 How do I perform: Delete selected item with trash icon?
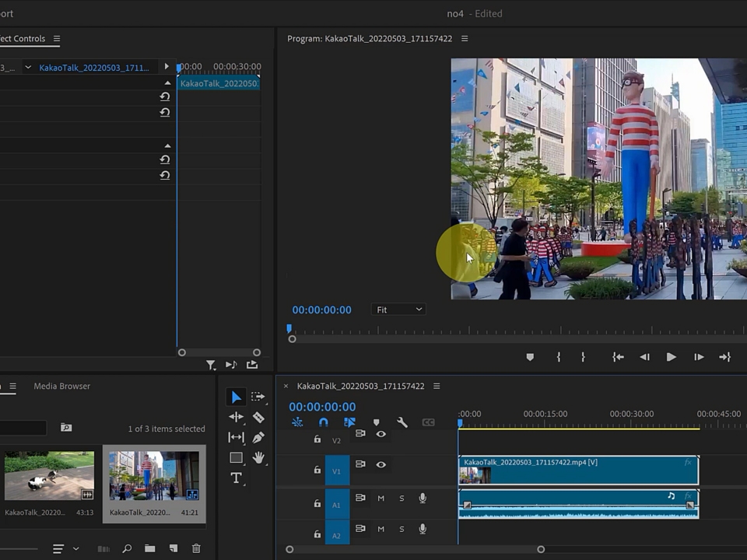click(196, 548)
